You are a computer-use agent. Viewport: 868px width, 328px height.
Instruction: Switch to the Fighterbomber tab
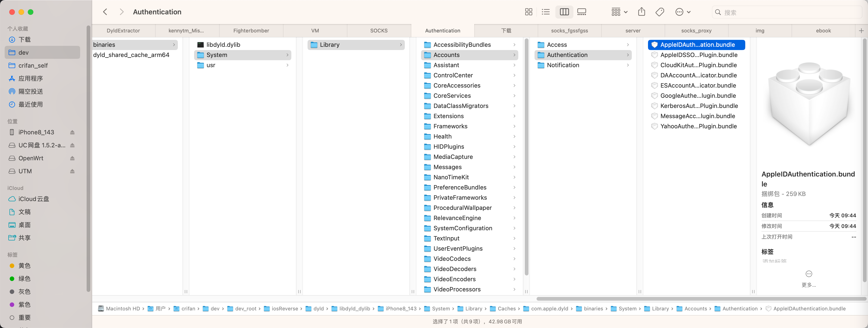(251, 31)
